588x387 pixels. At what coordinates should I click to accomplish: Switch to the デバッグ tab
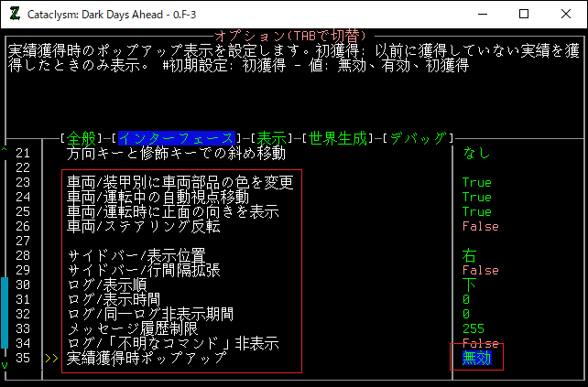coord(419,138)
